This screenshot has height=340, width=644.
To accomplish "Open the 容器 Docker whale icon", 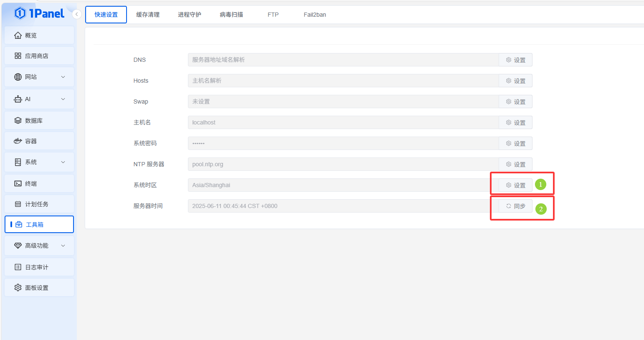I will (18, 141).
